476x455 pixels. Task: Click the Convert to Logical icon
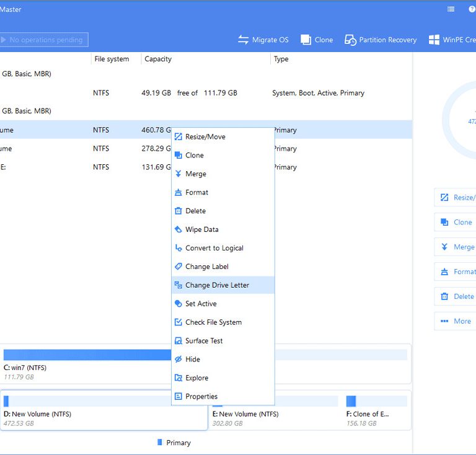tap(178, 248)
